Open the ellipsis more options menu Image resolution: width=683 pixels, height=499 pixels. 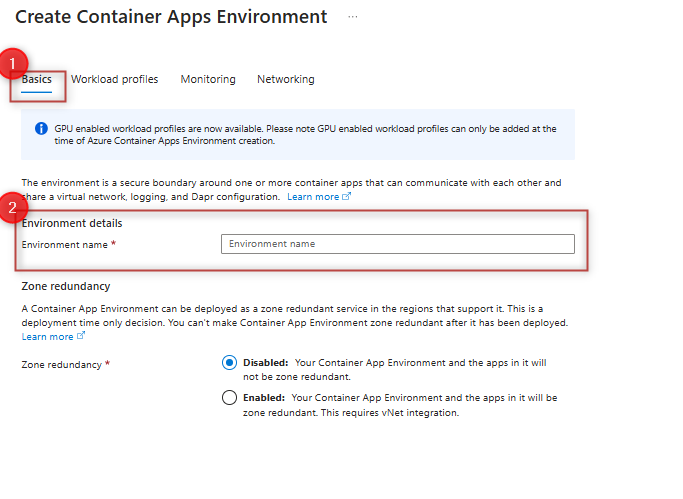(352, 18)
